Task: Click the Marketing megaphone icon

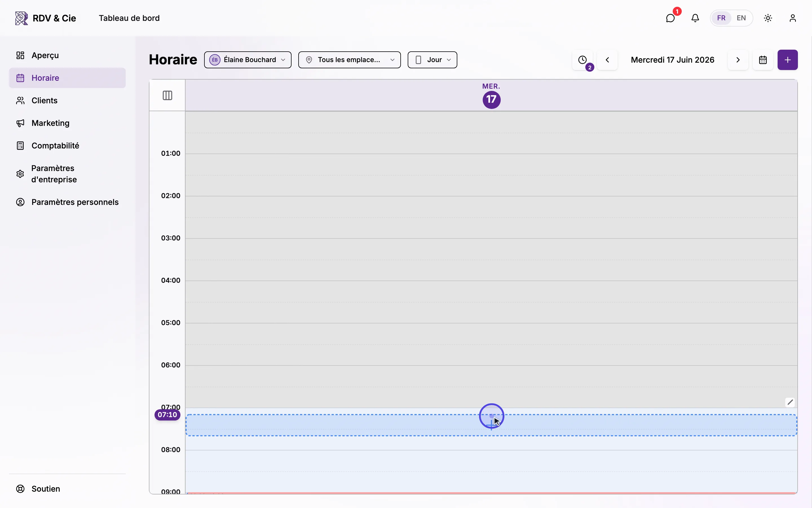Action: pos(21,123)
